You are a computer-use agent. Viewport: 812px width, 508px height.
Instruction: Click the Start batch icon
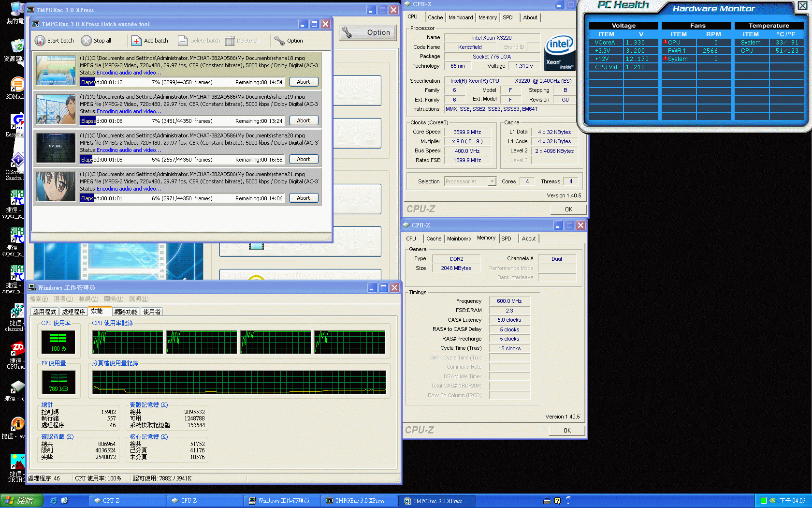tap(40, 41)
